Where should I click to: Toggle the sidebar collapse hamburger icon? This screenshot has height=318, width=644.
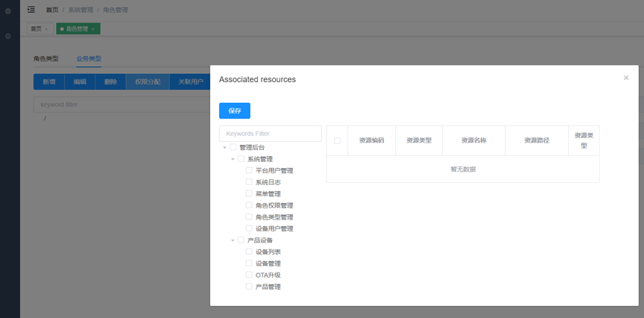tap(31, 10)
